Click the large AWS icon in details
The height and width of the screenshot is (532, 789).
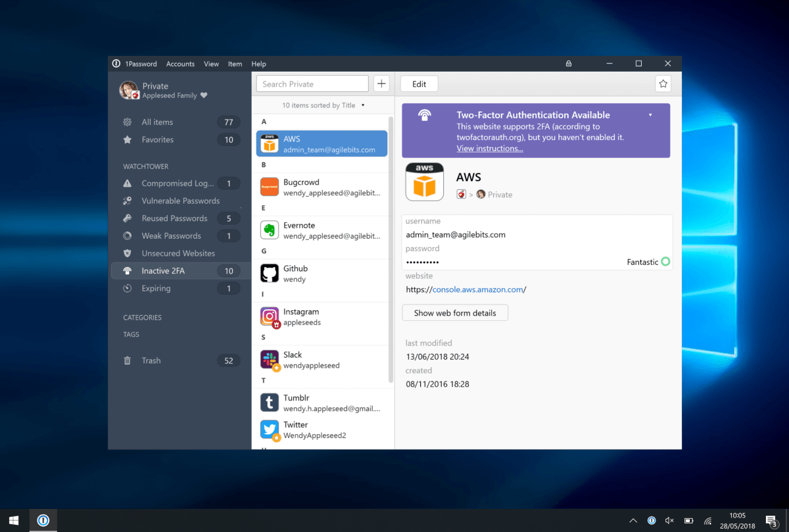425,181
